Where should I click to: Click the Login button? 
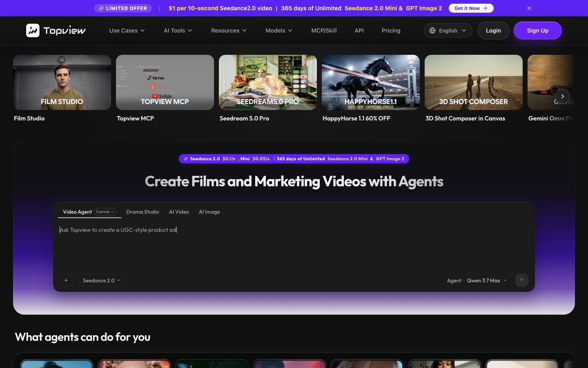tap(493, 31)
